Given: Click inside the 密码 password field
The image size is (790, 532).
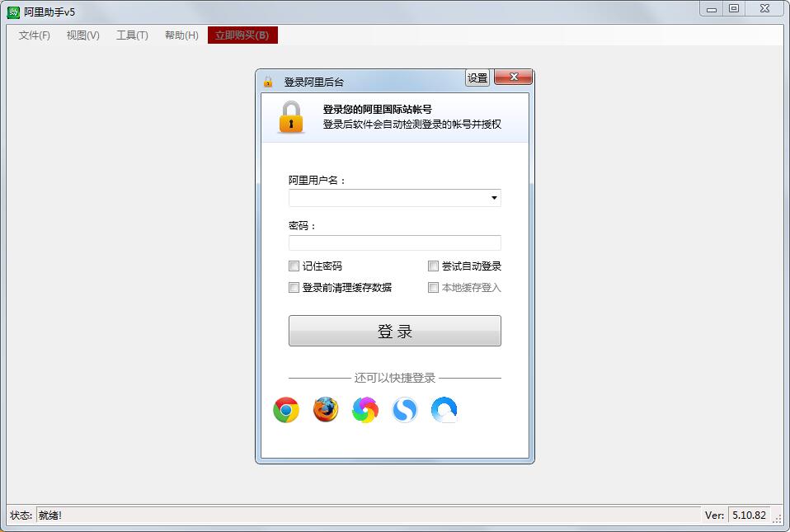Looking at the screenshot, I should (394, 242).
